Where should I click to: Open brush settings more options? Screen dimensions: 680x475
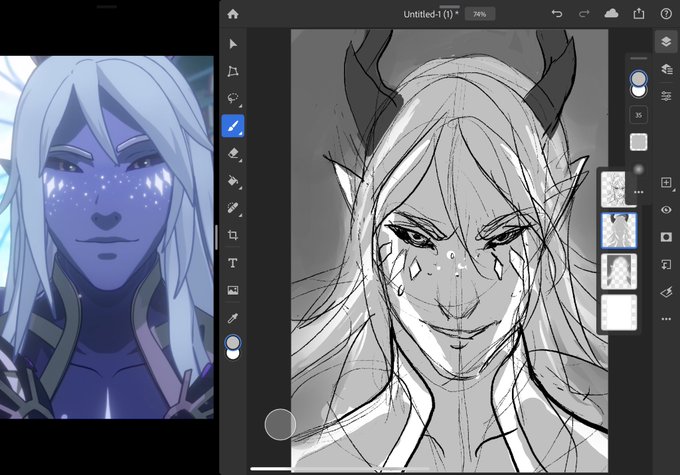(638, 192)
